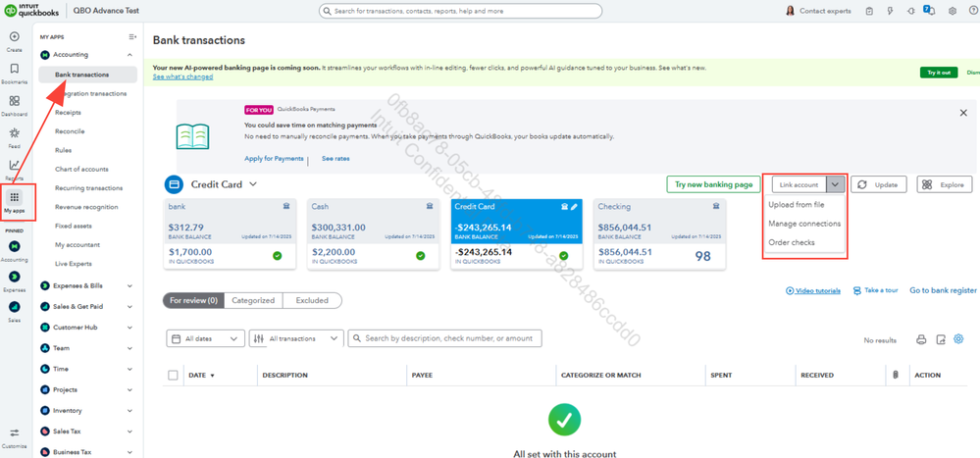This screenshot has width=980, height=458.
Task: Open the plug integrations icon in header
Action: point(910,11)
